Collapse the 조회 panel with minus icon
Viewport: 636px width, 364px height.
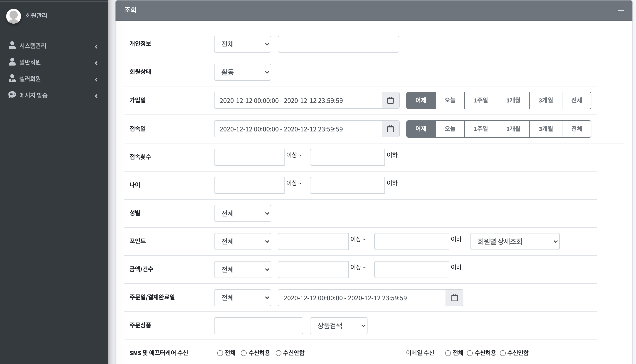point(621,10)
